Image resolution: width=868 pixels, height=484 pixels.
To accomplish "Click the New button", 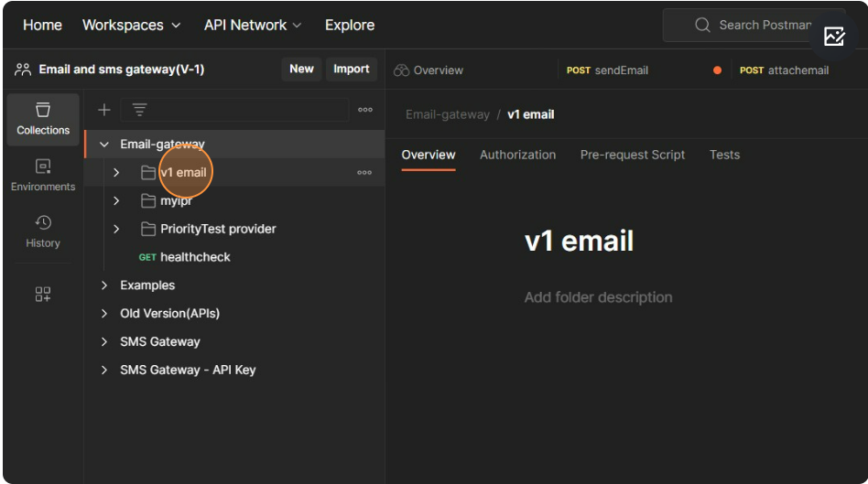I will coord(301,69).
